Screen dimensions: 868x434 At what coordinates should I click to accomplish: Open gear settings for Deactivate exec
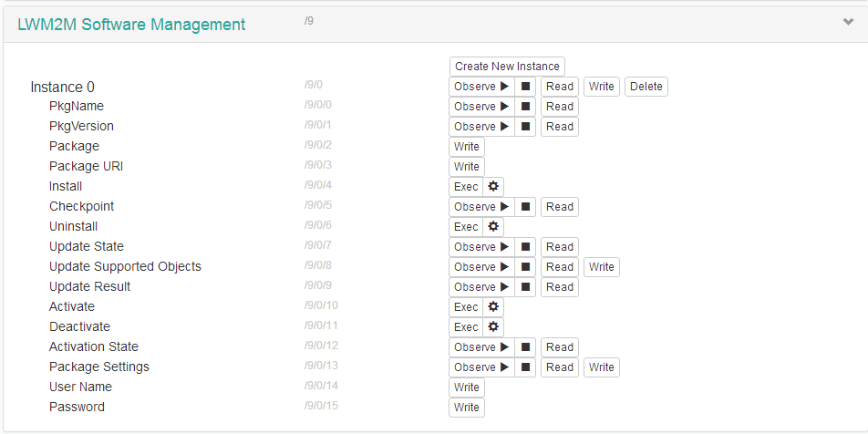(x=493, y=327)
